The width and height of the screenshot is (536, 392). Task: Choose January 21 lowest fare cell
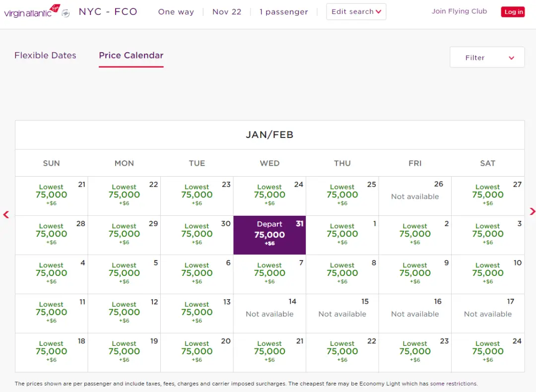(x=52, y=196)
